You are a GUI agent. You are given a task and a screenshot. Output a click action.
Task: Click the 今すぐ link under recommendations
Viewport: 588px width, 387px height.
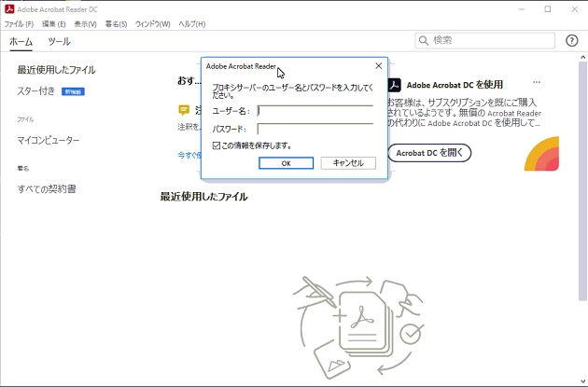pyautogui.click(x=189, y=155)
